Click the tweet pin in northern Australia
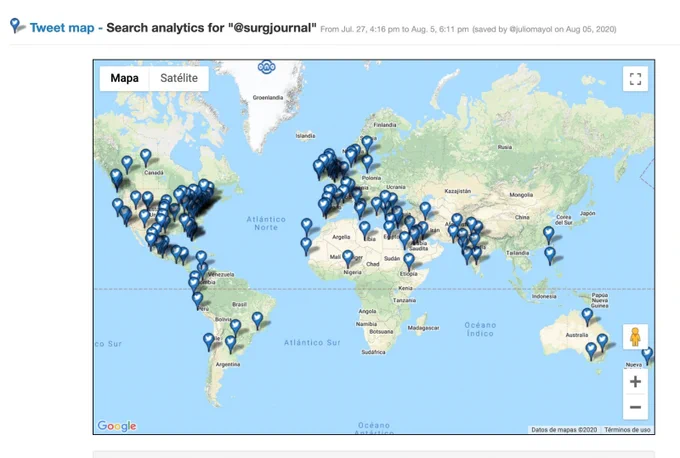Screen dimensions: 680x458 point(587,316)
